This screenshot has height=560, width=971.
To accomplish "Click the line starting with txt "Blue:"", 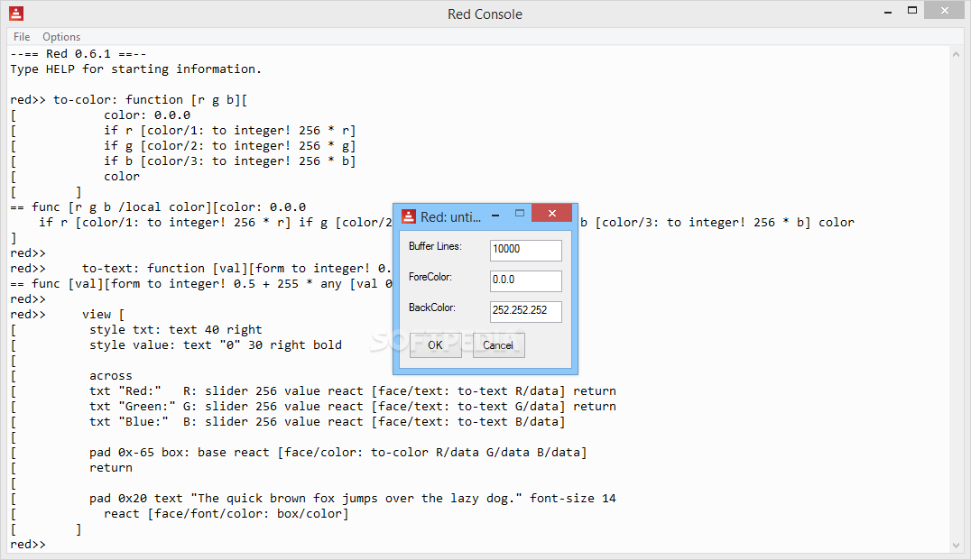I will (x=327, y=422).
